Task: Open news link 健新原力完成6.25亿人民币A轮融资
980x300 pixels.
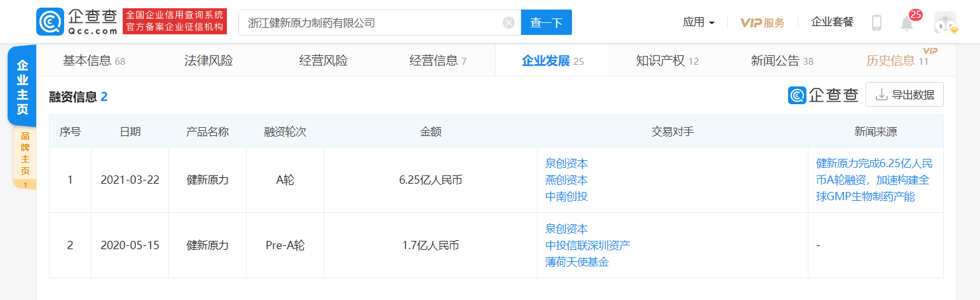Action: point(875,180)
